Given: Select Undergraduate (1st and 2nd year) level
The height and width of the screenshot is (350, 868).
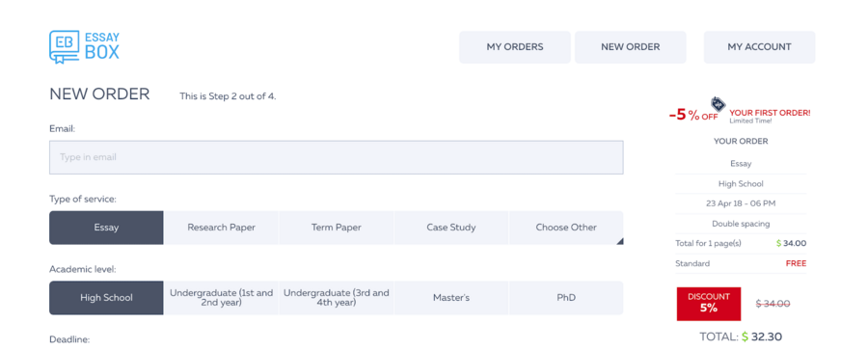Looking at the screenshot, I should (x=222, y=298).
